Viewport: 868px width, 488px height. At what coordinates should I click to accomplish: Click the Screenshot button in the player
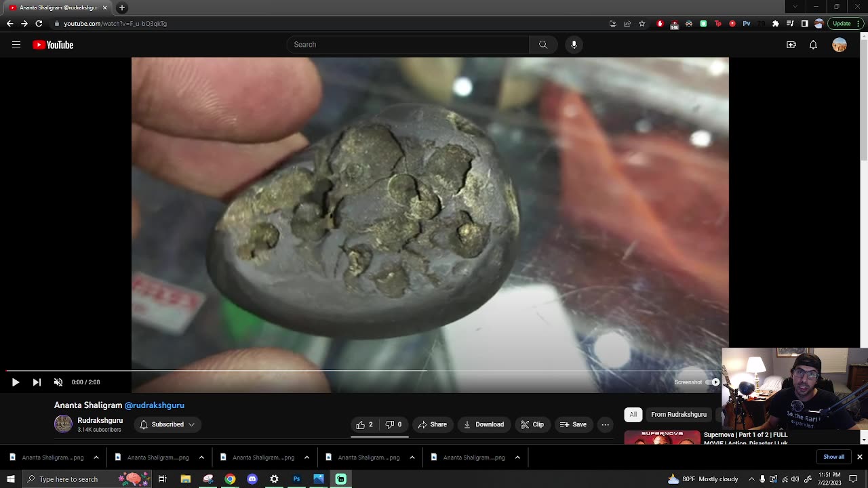coord(688,382)
